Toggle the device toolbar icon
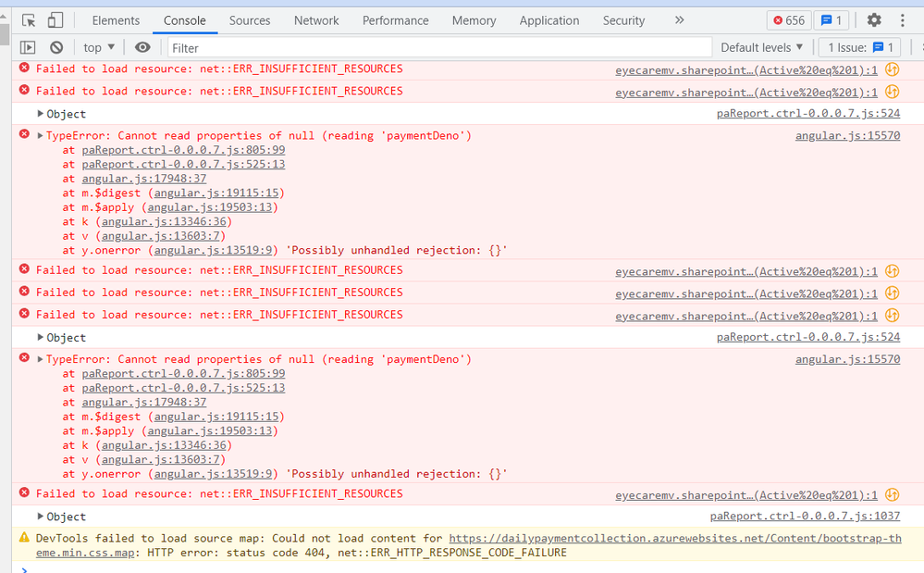Screen dimensions: 924x573 (55, 20)
